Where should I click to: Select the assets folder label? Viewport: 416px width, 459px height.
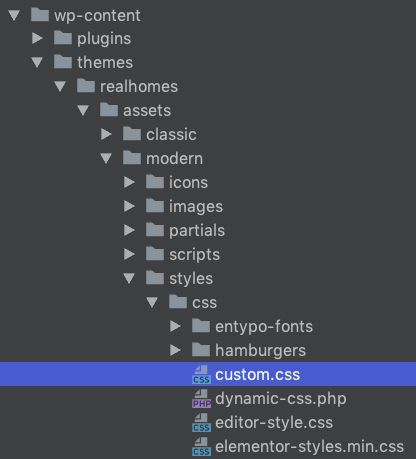point(147,110)
